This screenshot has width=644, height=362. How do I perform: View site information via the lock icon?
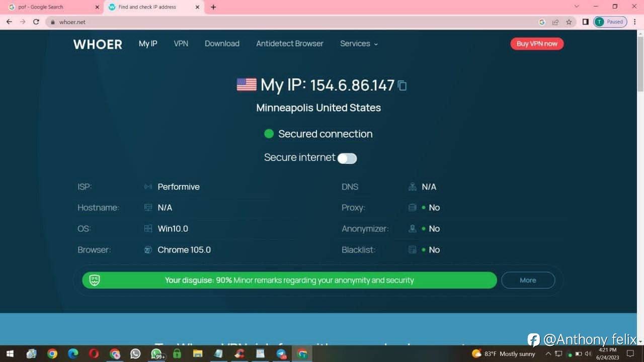52,22
